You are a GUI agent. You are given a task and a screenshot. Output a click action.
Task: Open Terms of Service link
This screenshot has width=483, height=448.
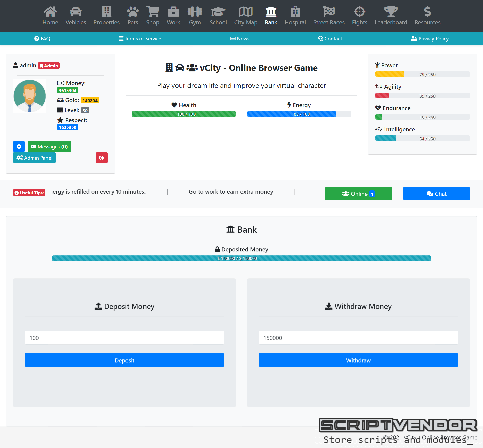(140, 39)
